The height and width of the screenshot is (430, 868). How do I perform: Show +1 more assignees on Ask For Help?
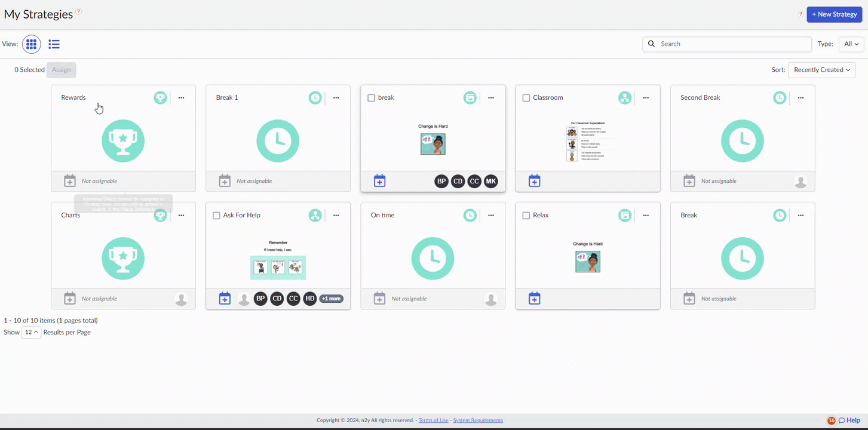(x=332, y=299)
